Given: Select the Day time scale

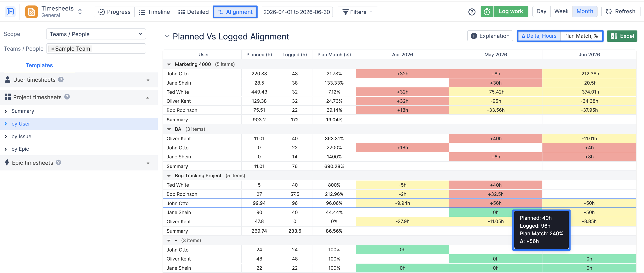Looking at the screenshot, I should pyautogui.click(x=541, y=11).
